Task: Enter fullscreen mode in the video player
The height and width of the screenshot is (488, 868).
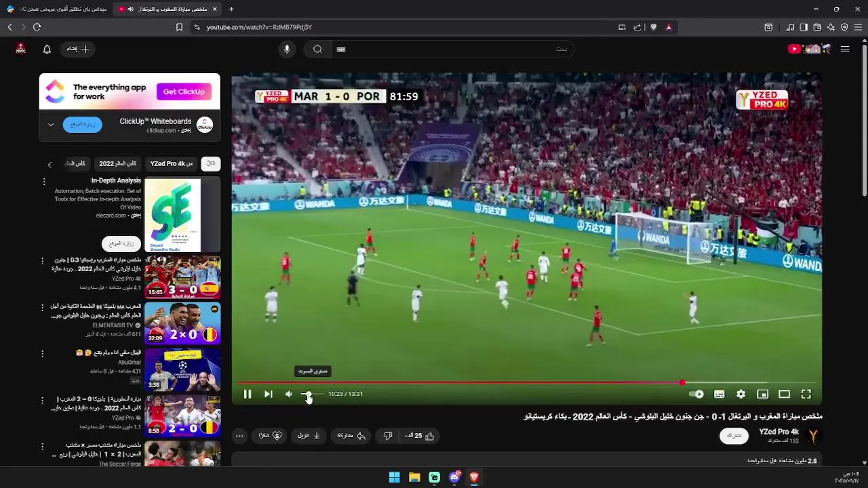Action: tap(806, 394)
